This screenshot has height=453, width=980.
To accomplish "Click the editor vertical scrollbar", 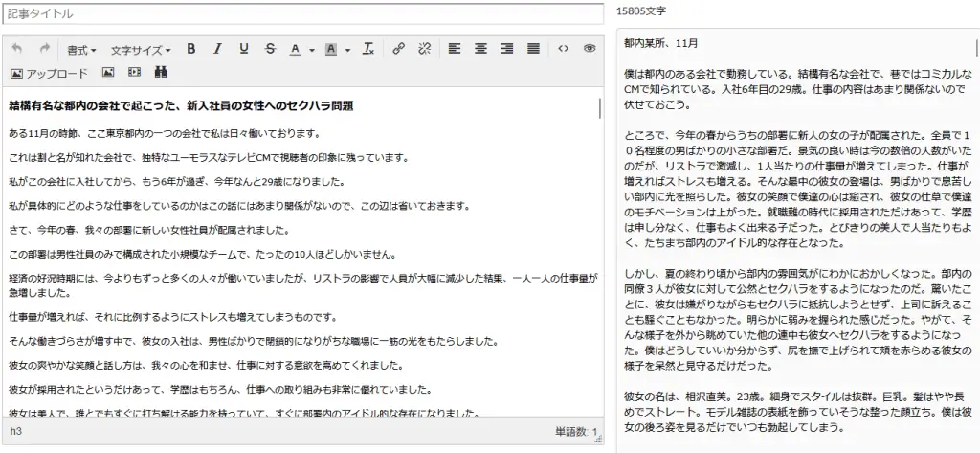I will click(x=600, y=108).
